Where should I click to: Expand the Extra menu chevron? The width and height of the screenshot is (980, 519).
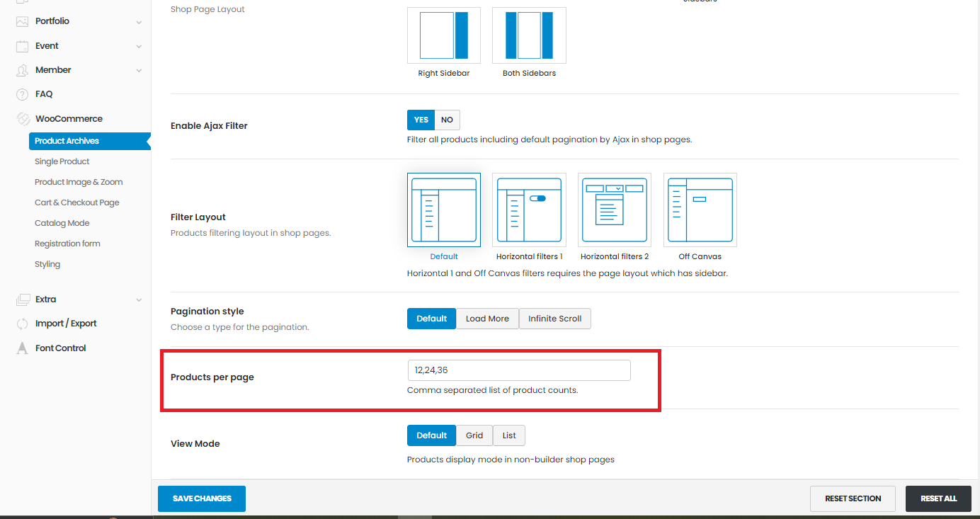pos(139,300)
